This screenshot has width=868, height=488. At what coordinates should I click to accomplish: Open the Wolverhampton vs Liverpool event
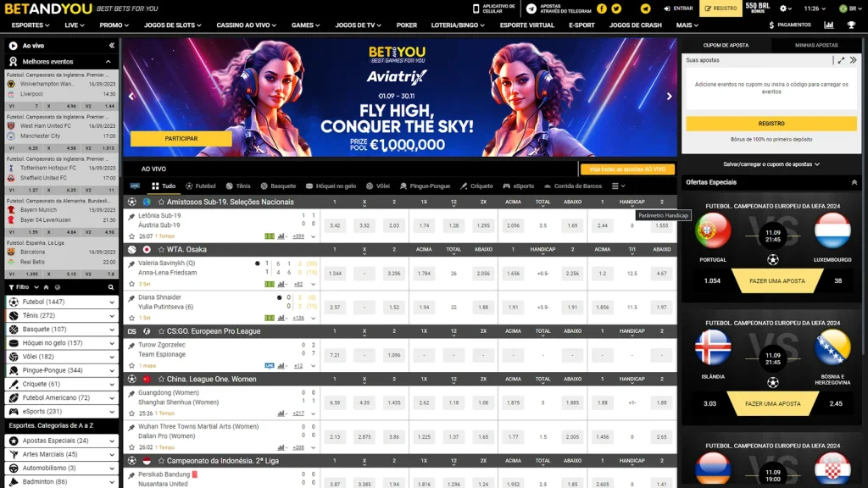pos(61,89)
